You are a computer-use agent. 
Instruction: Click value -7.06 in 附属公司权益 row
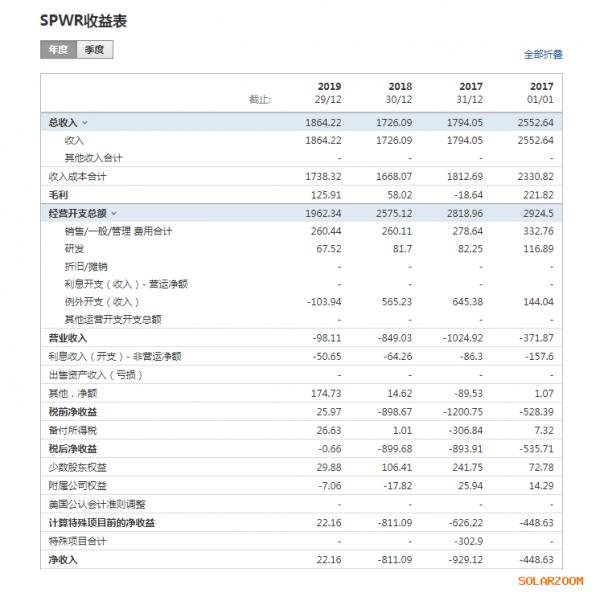point(329,485)
